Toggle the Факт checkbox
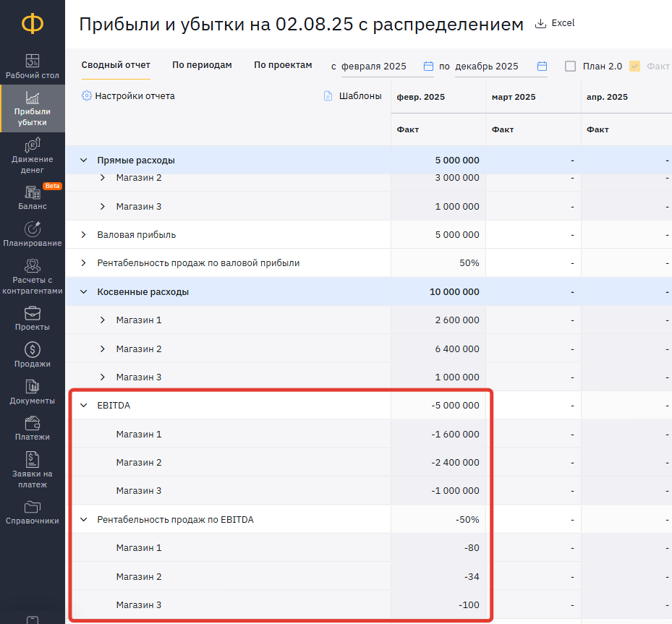 tap(634, 66)
